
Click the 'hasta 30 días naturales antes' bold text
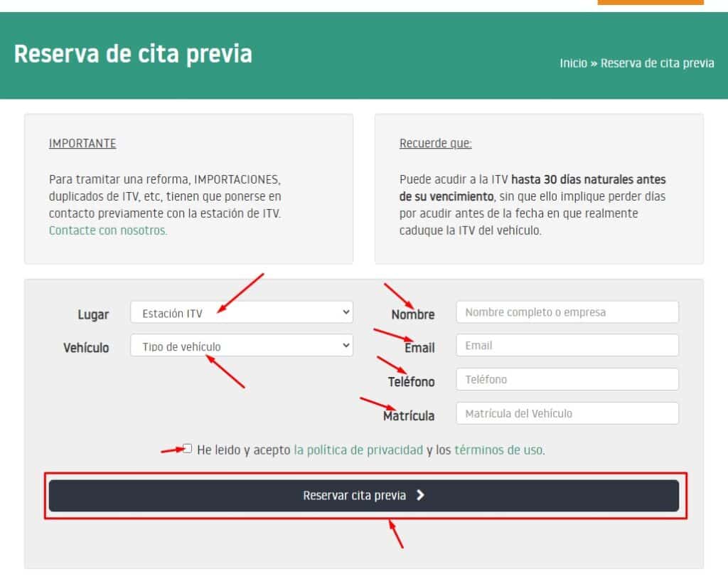(x=588, y=179)
